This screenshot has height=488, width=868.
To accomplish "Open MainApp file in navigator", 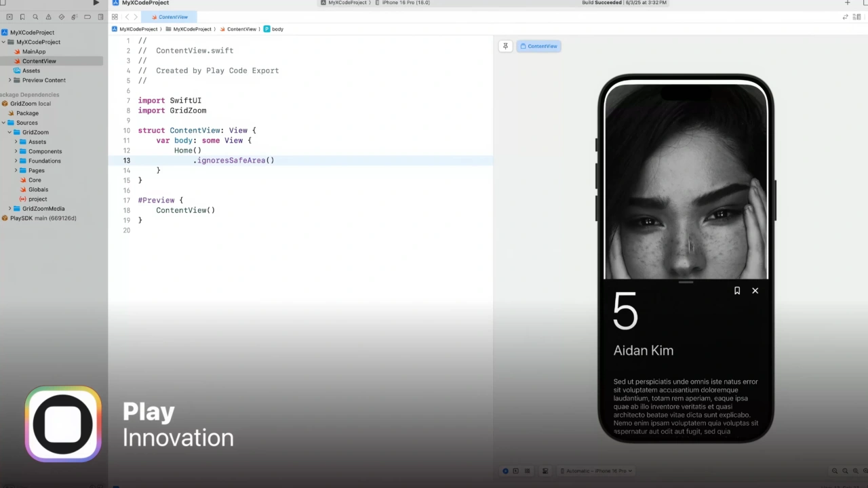I will [33, 52].
